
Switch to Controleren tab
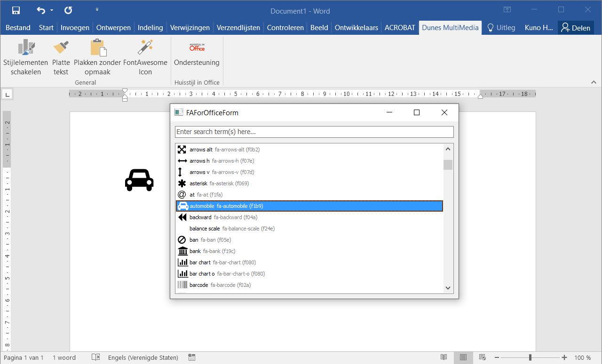point(285,28)
